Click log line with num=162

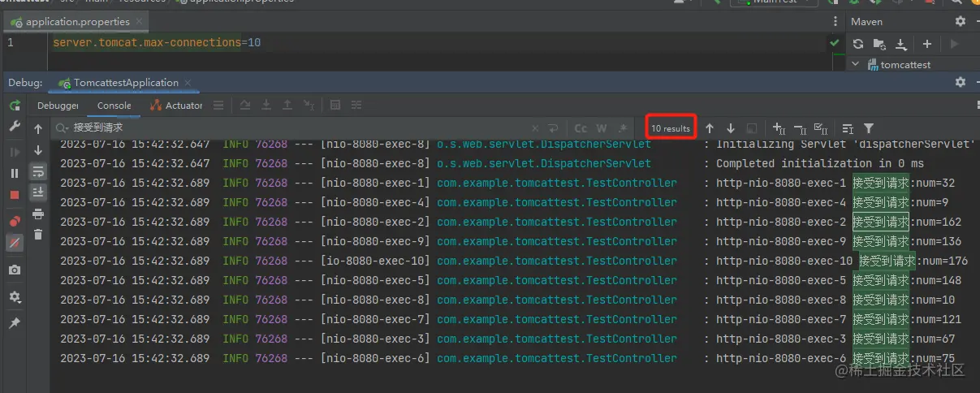pos(511,222)
